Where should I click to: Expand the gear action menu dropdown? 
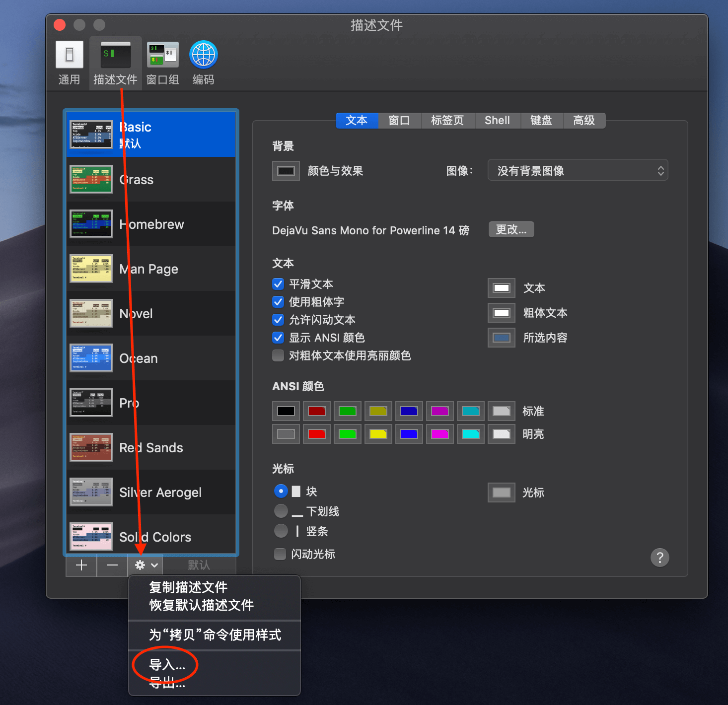coord(146,565)
